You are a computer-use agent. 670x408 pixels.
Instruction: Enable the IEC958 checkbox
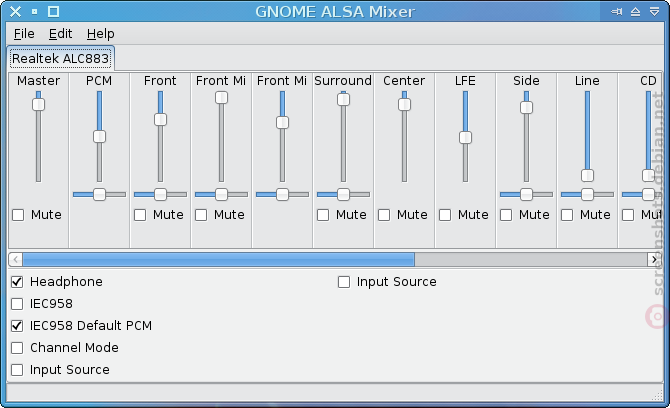17,304
